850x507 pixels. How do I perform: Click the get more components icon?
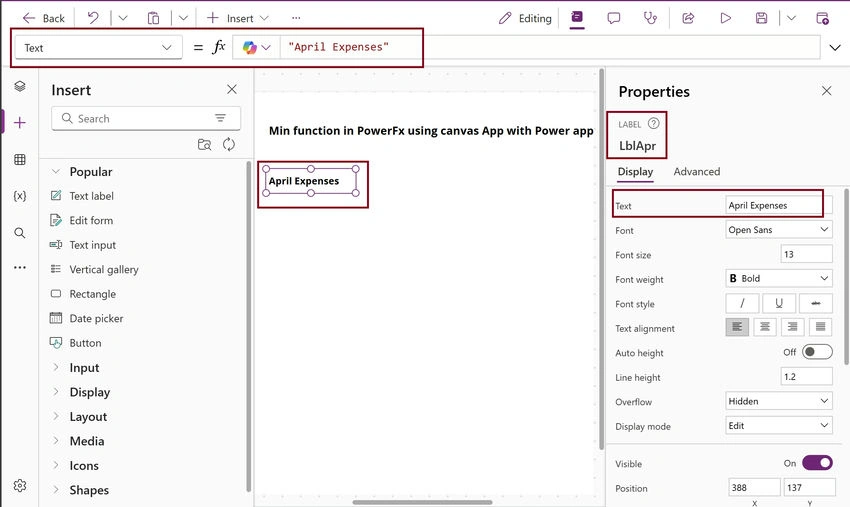point(204,144)
